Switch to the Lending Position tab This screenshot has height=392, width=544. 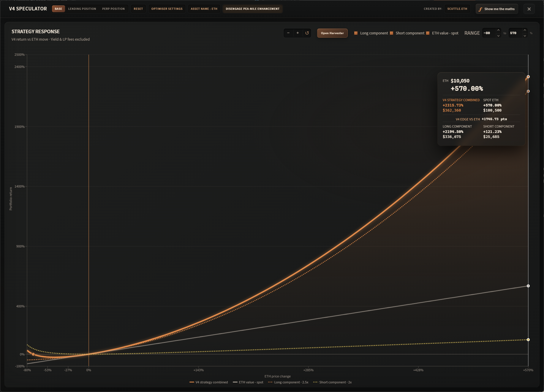point(82,9)
